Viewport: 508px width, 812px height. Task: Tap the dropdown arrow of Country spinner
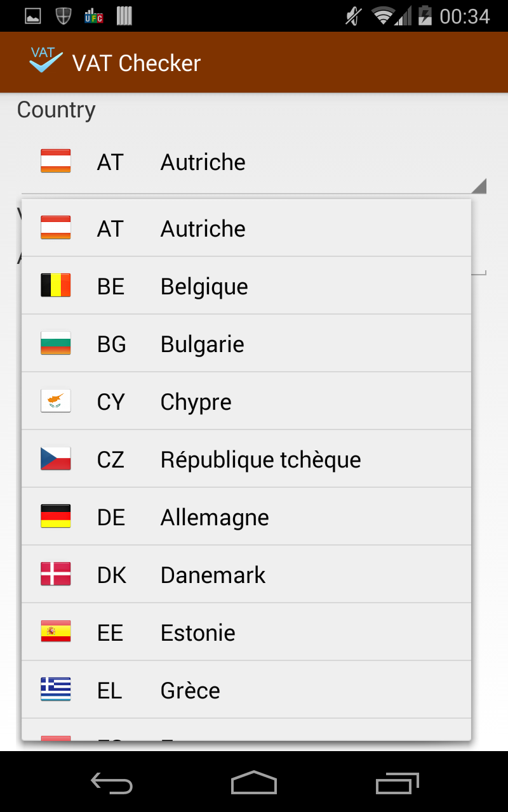click(x=479, y=186)
